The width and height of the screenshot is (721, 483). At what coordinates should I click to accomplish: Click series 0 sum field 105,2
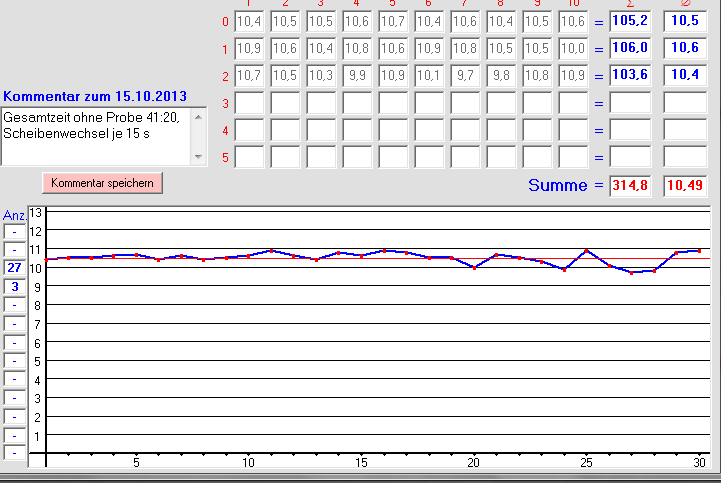coord(629,21)
